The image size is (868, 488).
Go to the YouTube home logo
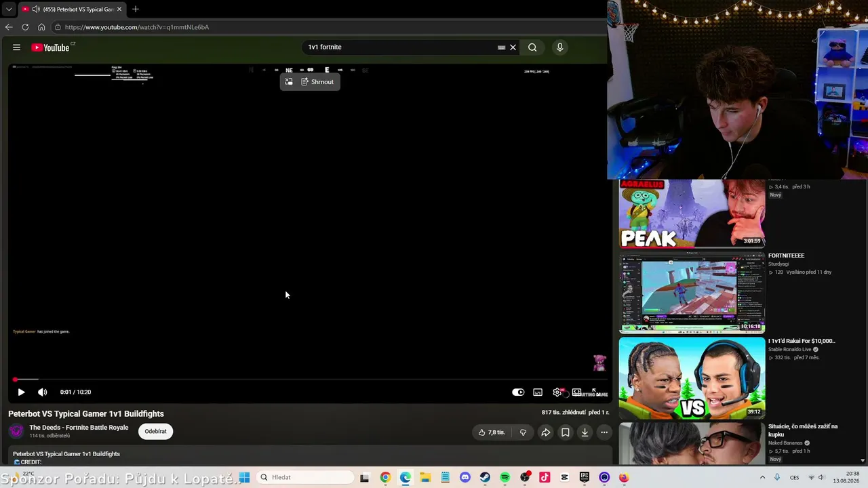(x=50, y=47)
